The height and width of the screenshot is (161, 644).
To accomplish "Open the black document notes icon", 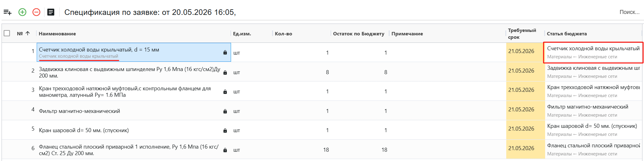I will point(51,12).
